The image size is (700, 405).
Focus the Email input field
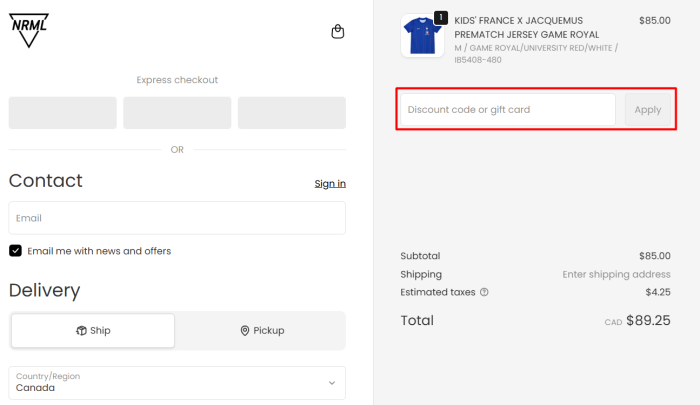[x=177, y=218]
